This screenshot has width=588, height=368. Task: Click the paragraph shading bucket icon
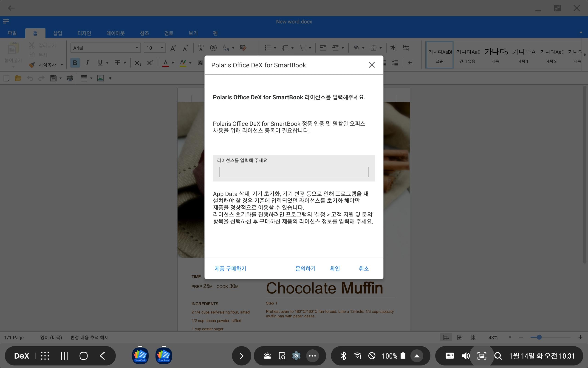pyautogui.click(x=356, y=48)
